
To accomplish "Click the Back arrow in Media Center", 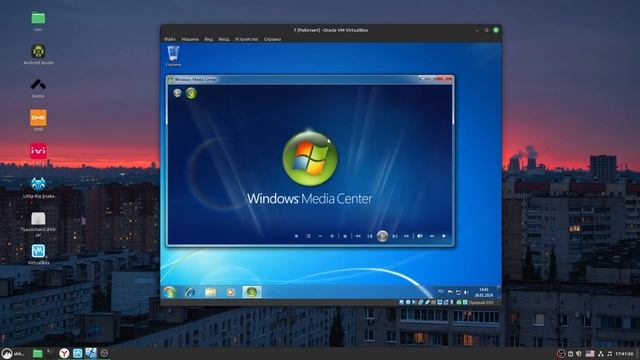I will tap(177, 93).
